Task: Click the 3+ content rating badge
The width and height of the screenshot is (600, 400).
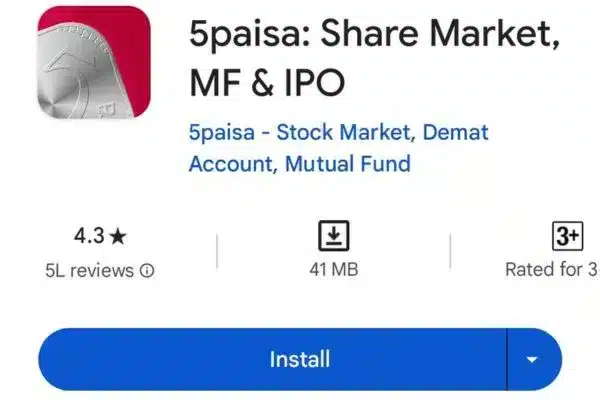Action: tap(567, 236)
